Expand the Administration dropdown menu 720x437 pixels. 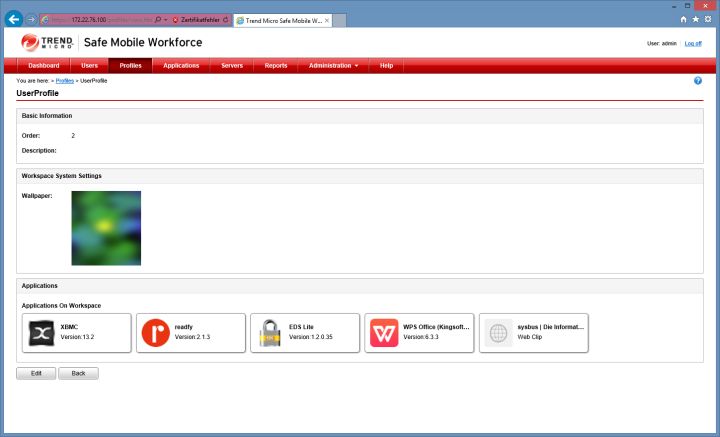tap(333, 65)
